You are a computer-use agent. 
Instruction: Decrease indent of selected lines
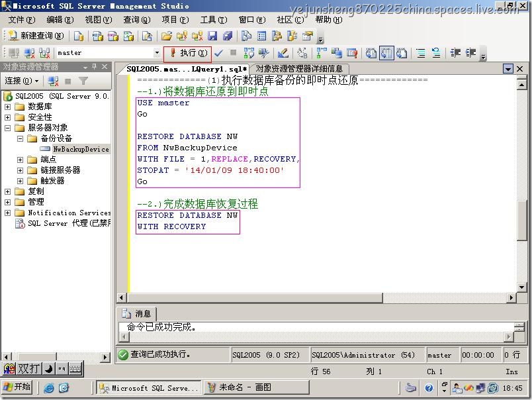point(455,53)
